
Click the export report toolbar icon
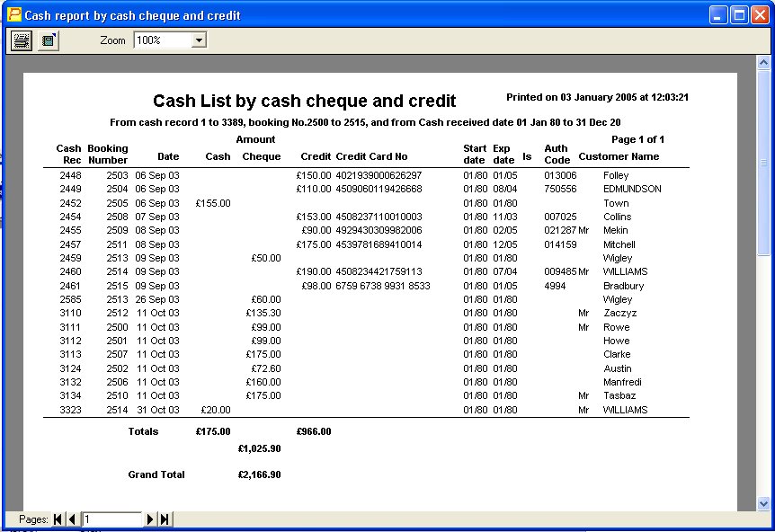pos(49,40)
